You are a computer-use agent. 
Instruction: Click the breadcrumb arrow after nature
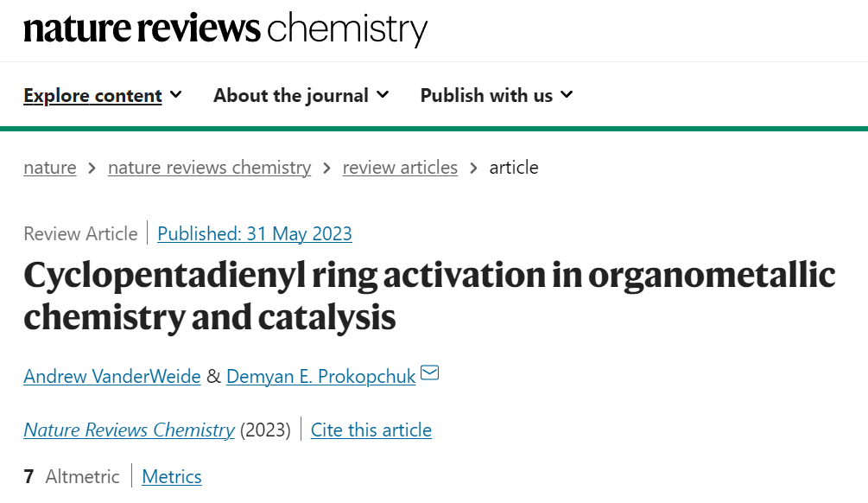point(92,168)
